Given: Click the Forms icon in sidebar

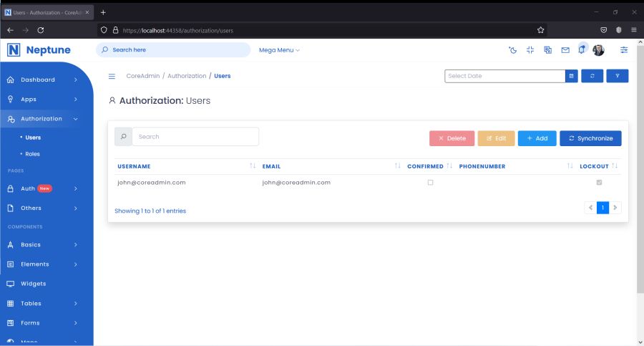Looking at the screenshot, I should point(11,323).
